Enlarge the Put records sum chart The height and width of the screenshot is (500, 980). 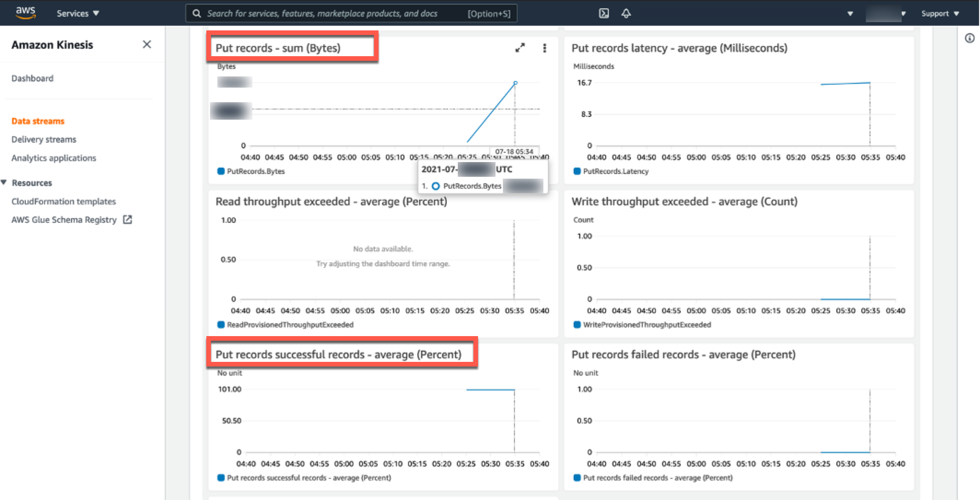click(x=520, y=48)
